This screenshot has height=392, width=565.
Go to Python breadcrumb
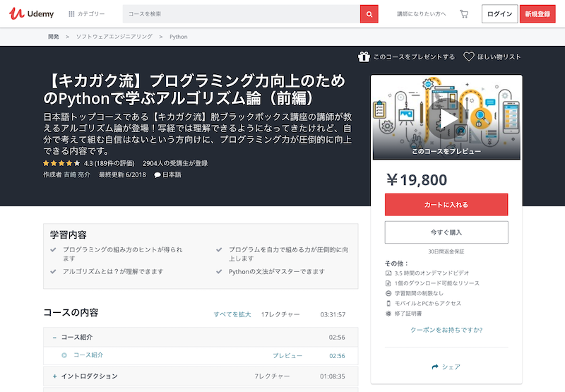[x=179, y=37]
